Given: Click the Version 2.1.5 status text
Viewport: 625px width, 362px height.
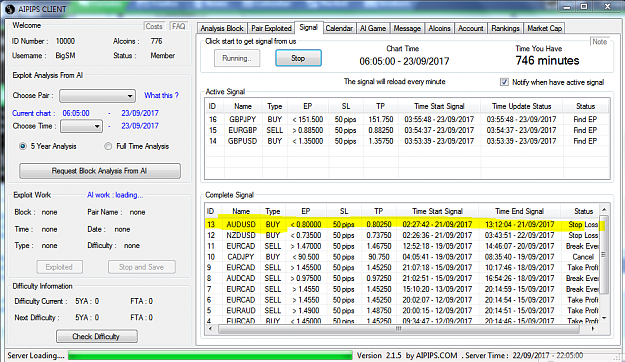Looking at the screenshot, I should pyautogui.click(x=379, y=355).
